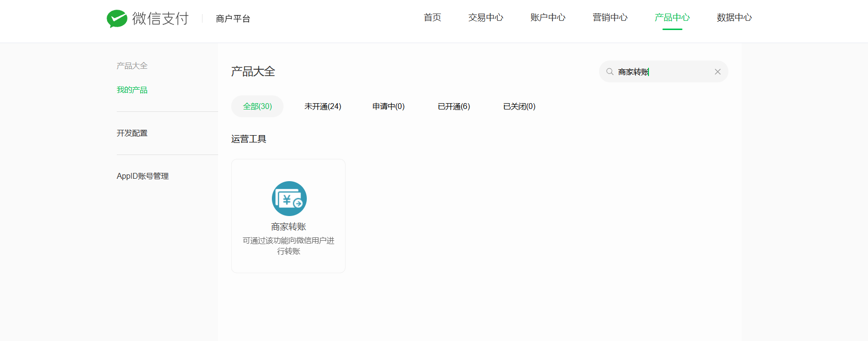
Task: Switch to 申请中(0) filter tab
Action: (388, 106)
